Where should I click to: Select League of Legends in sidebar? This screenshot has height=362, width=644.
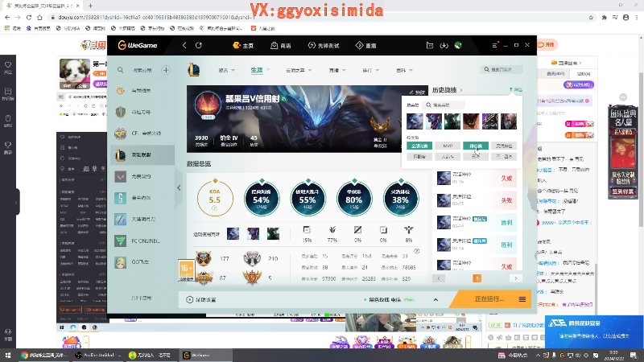tap(142, 154)
